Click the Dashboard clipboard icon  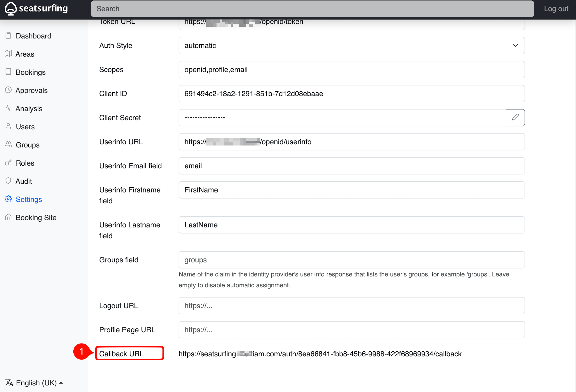click(8, 36)
